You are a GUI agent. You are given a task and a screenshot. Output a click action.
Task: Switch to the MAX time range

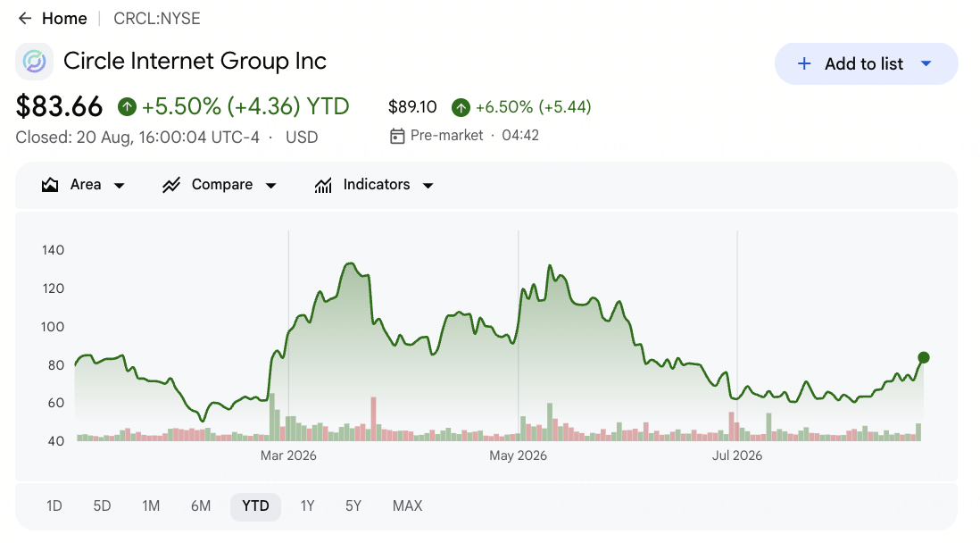tap(408, 506)
